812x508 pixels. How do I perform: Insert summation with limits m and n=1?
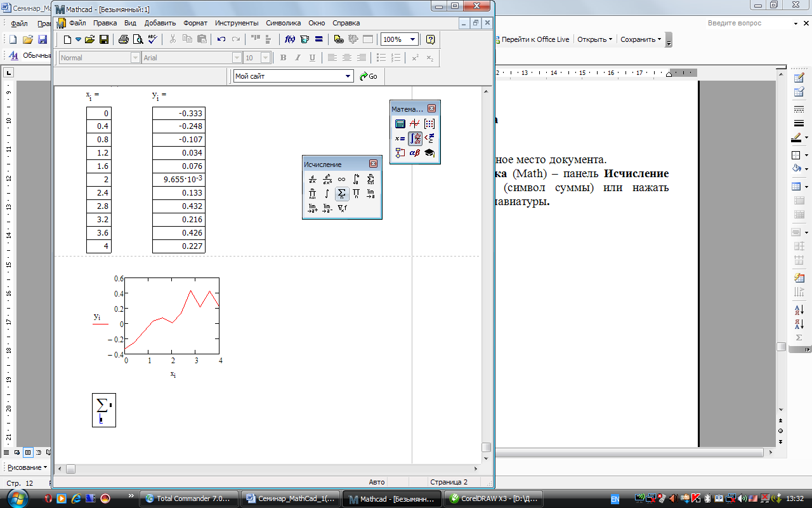(371, 180)
